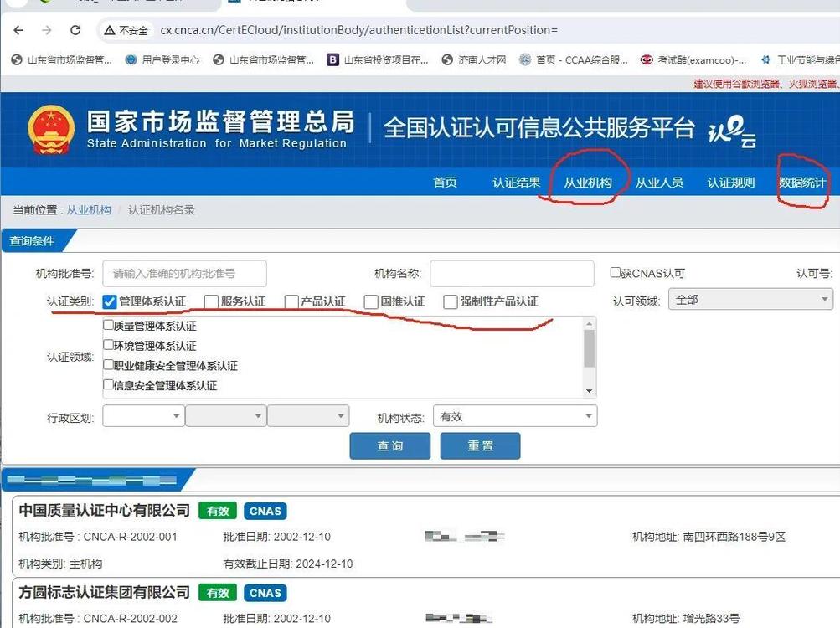Open the 机构状态 dropdown showing 有效
This screenshot has height=628, width=840.
click(515, 416)
